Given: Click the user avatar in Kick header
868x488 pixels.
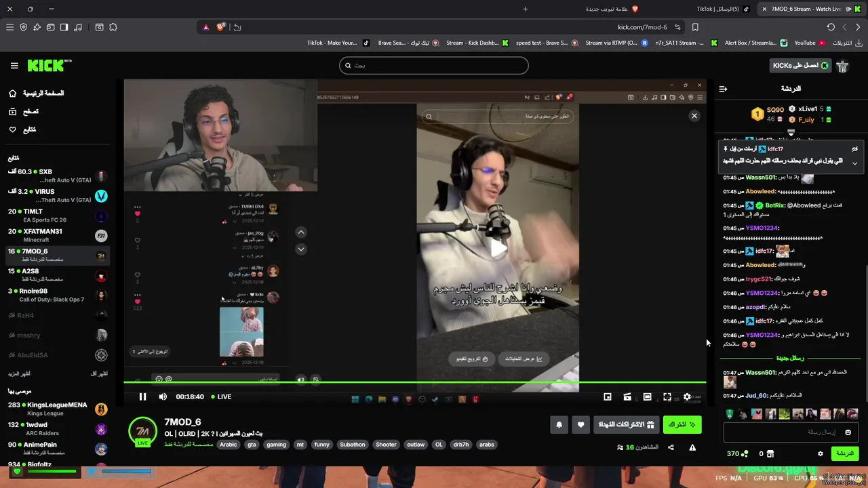Looking at the screenshot, I should coord(843,66).
